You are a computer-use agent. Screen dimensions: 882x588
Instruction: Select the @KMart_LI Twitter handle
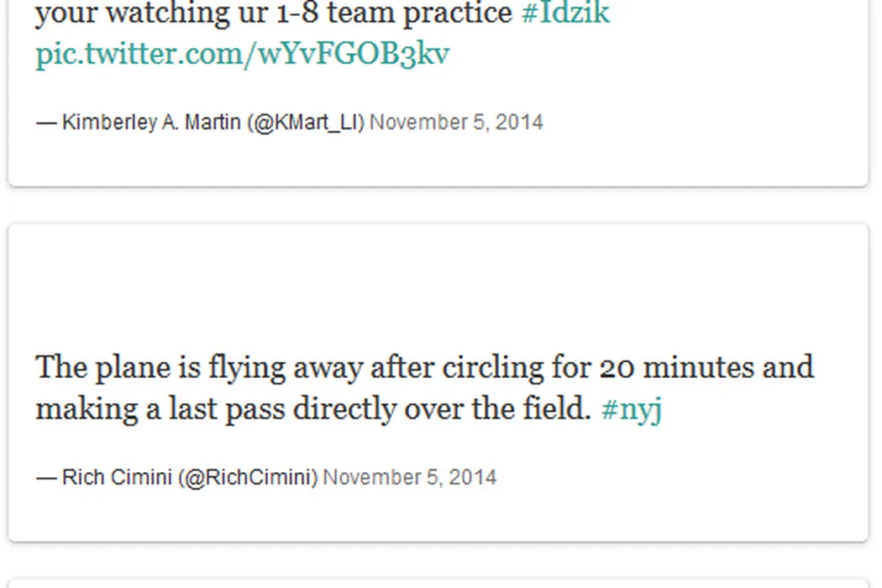306,123
